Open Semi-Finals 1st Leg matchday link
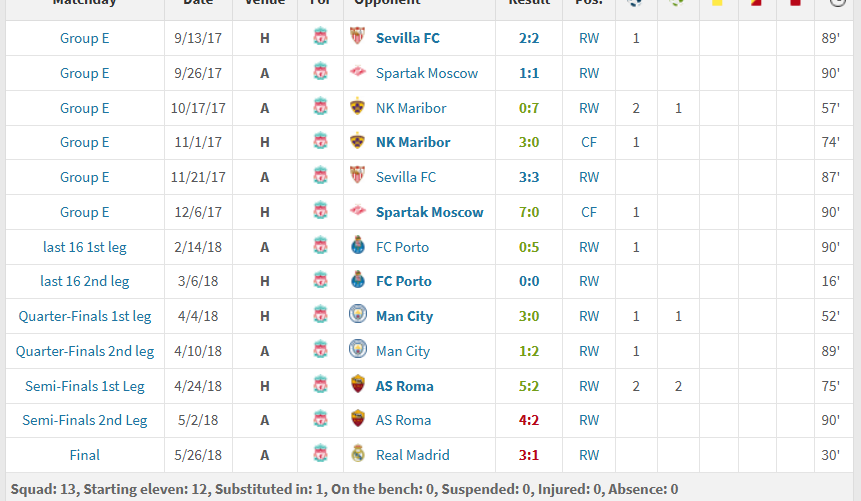This screenshot has width=861, height=501. 85,386
